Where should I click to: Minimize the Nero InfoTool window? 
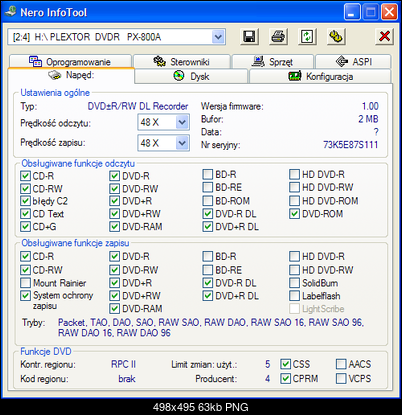[352, 13]
